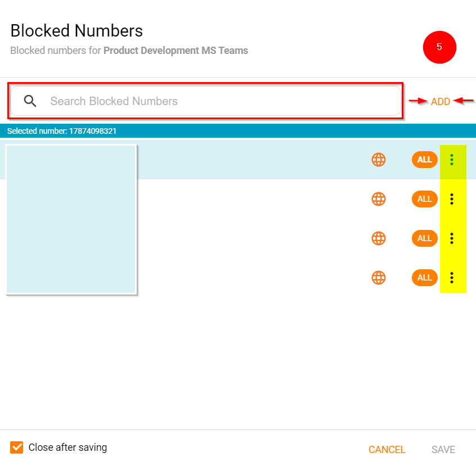Viewport: 476px width, 466px height.
Task: Click the magnifier search icon
Action: (x=30, y=101)
